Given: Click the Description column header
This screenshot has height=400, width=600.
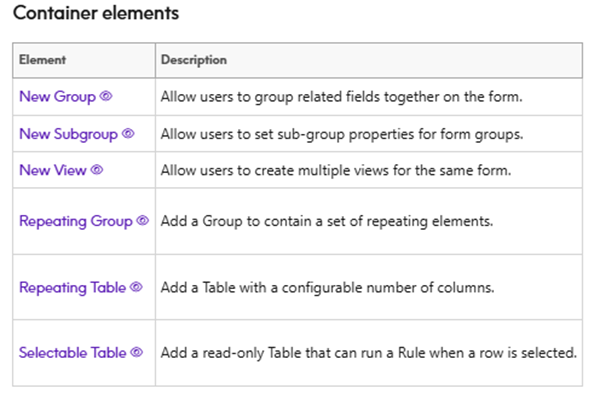Looking at the screenshot, I should (194, 60).
